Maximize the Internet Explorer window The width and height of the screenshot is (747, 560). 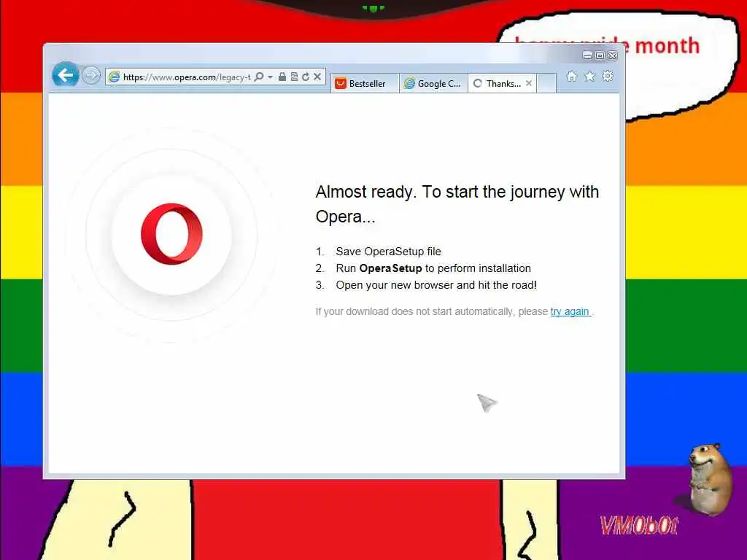(600, 55)
